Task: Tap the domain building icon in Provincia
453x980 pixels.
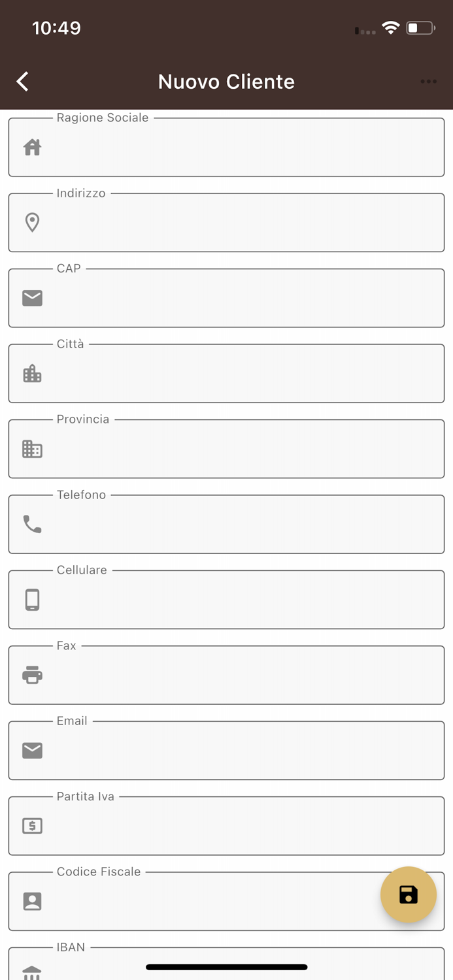Action: click(x=32, y=449)
